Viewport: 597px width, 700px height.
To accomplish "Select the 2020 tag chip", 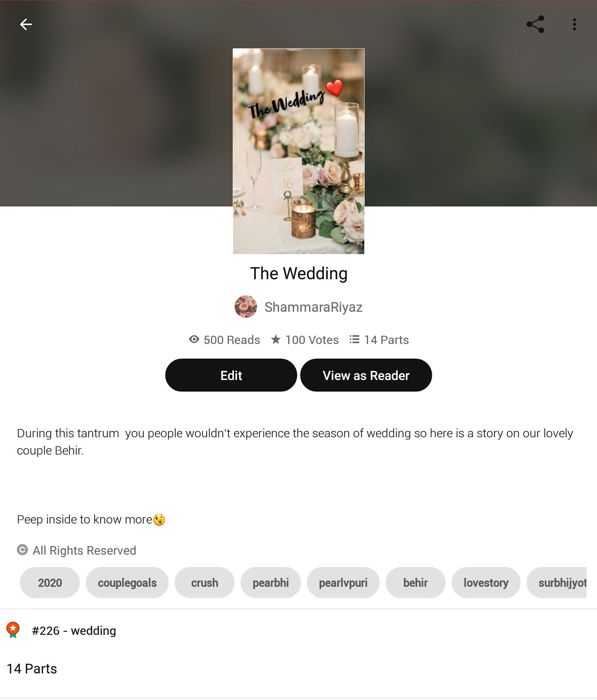I will click(x=50, y=583).
